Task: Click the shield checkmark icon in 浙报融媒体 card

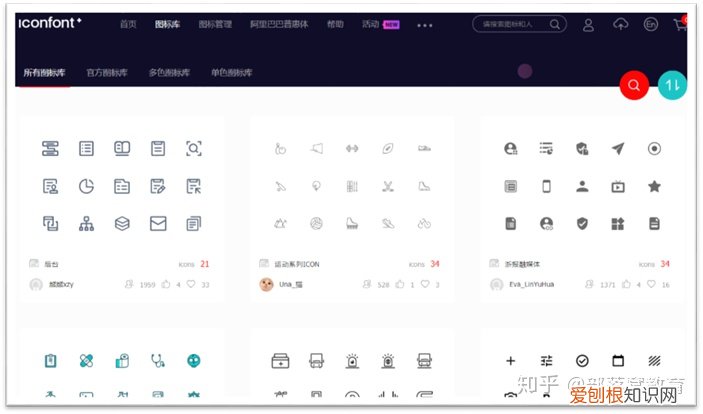Action: 582,223
